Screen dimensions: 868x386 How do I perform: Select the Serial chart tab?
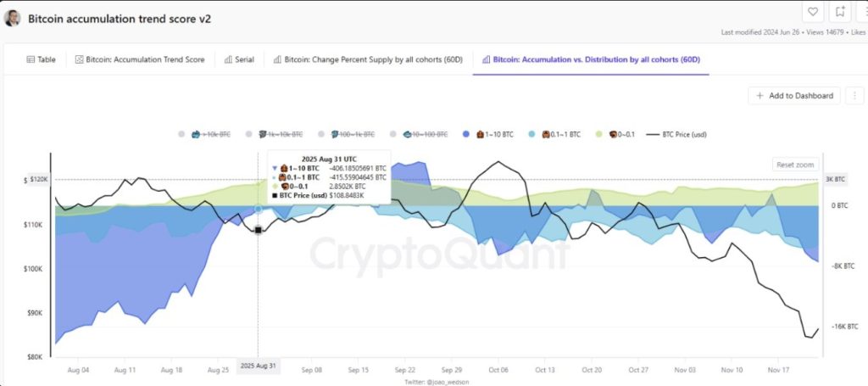(x=239, y=59)
